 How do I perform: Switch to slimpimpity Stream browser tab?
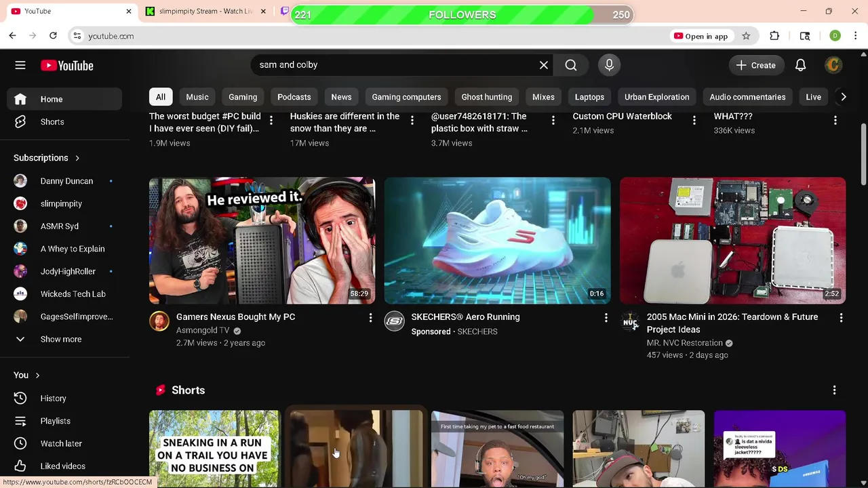(206, 12)
